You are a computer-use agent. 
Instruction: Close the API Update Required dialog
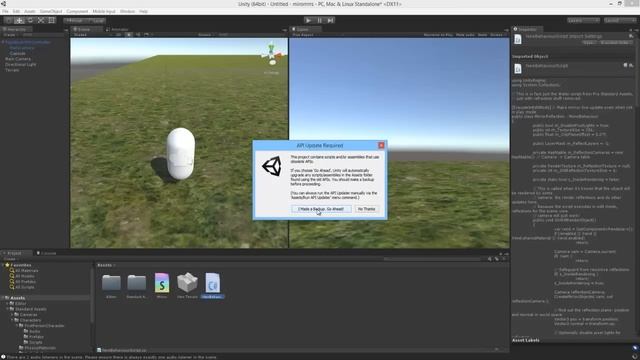point(381,145)
